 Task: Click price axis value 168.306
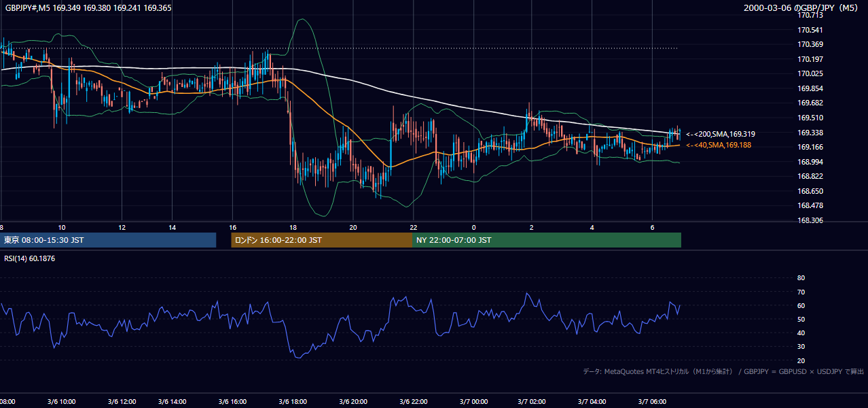pos(810,220)
